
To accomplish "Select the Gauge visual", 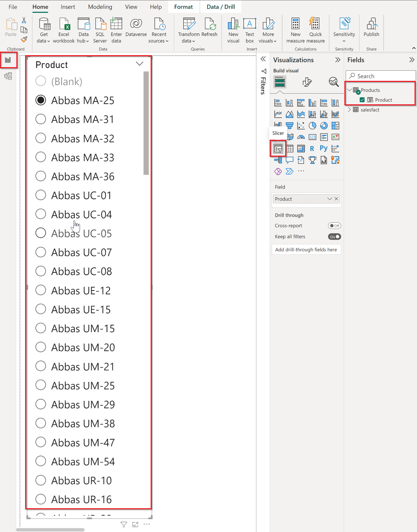I will [301, 137].
